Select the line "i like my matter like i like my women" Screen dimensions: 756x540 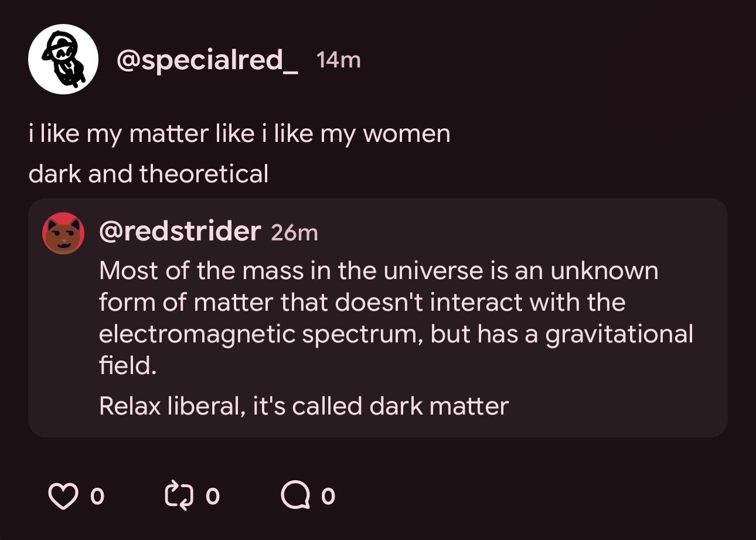(239, 135)
